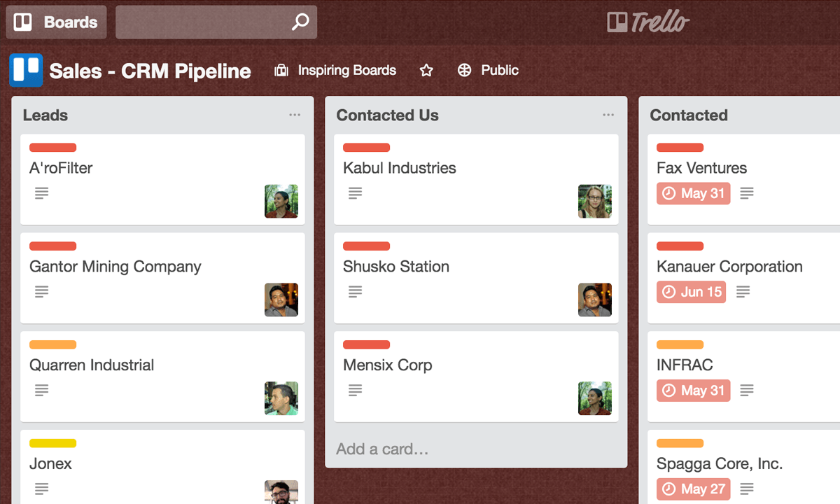Click the yellow label on Jonex card
The height and width of the screenshot is (504, 840).
[x=52, y=443]
